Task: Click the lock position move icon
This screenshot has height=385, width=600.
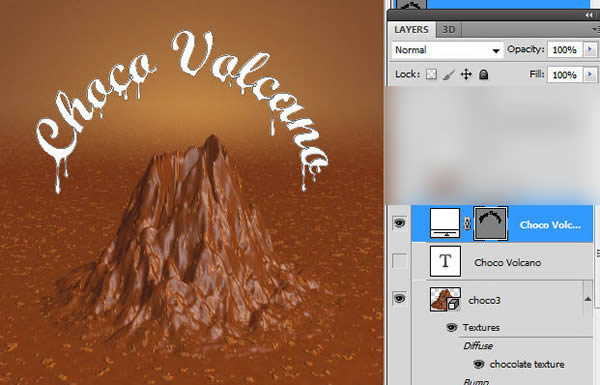Action: click(x=466, y=74)
